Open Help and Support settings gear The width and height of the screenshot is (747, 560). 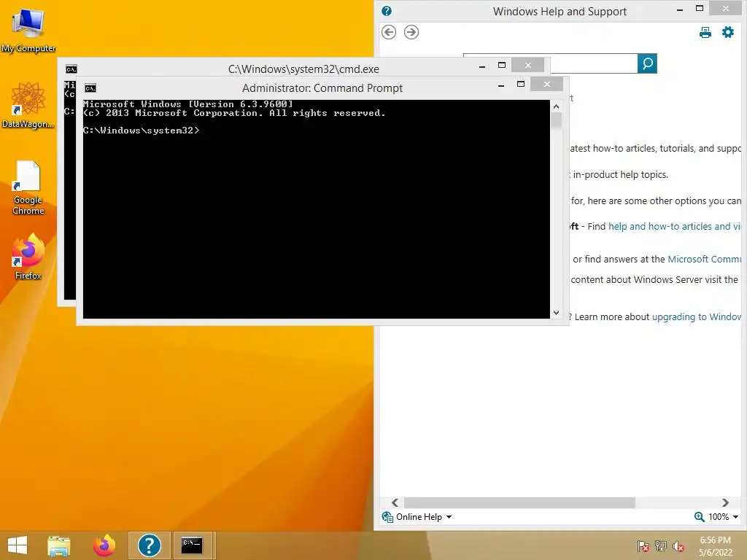(x=728, y=32)
